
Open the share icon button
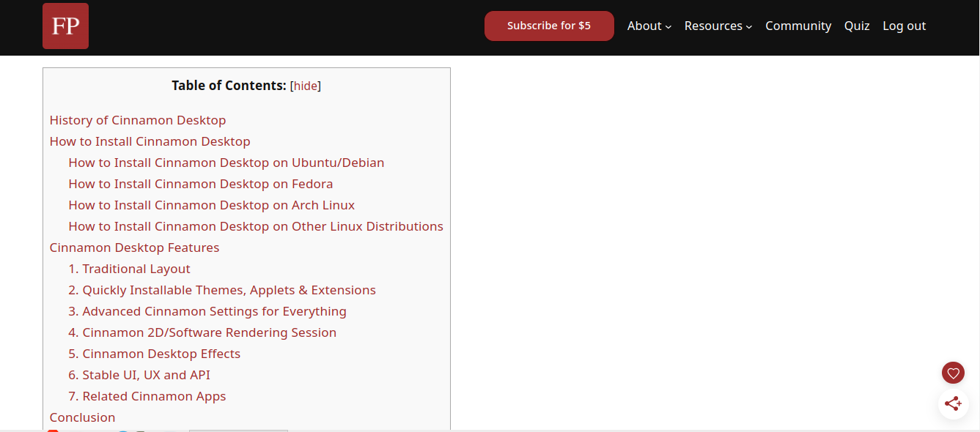pyautogui.click(x=953, y=403)
